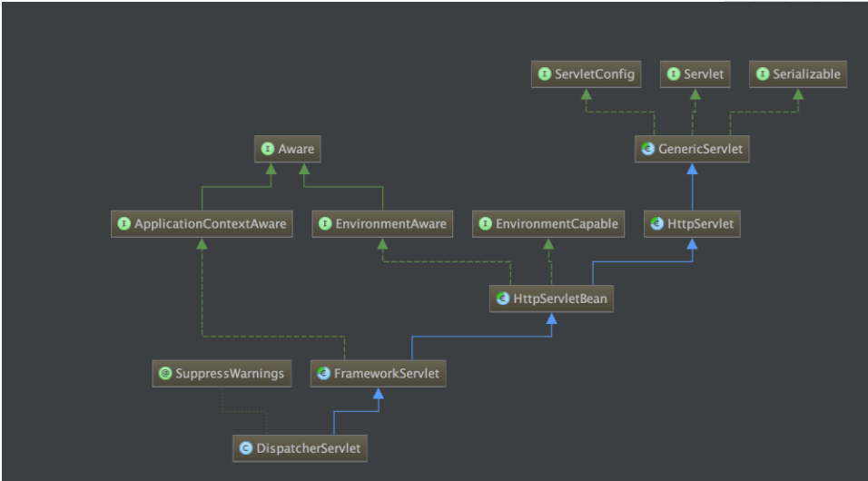Select the GenericServlet node label
Image resolution: width=868 pixels, height=481 pixels.
700,149
